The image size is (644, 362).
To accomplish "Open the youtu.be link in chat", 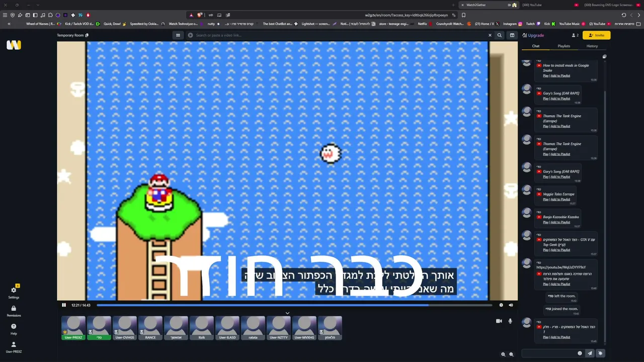I will click(561, 267).
